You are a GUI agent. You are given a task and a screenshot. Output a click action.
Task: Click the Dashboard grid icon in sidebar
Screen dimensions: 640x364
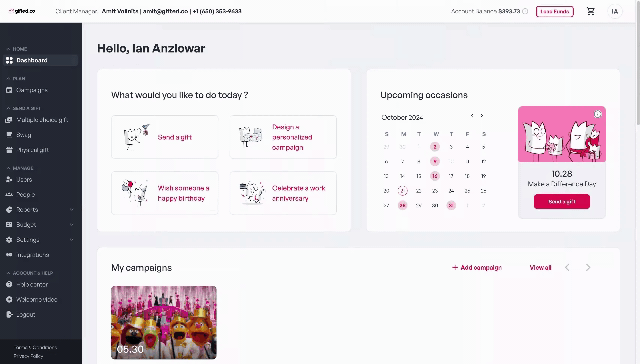click(x=9, y=60)
